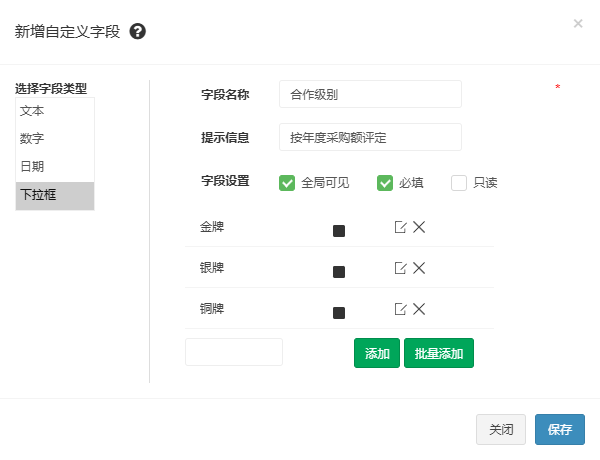Focus the 提示信息 input field

[x=370, y=137]
